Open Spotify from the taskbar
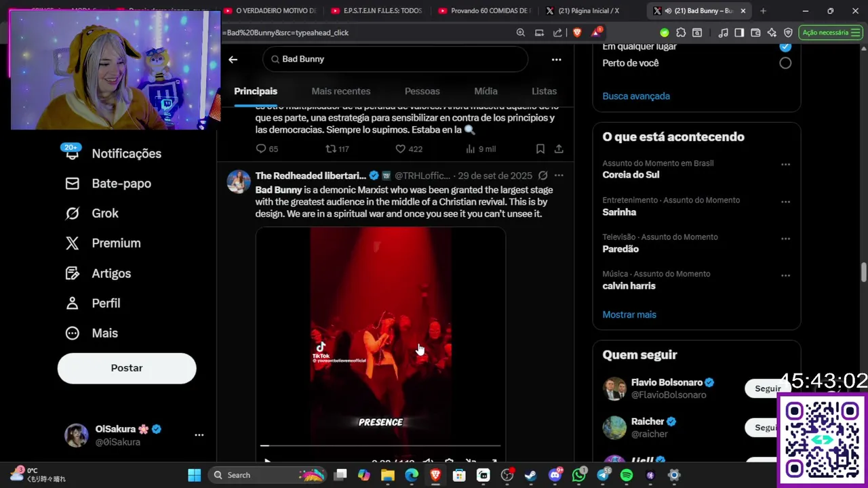868x488 pixels. tap(626, 475)
